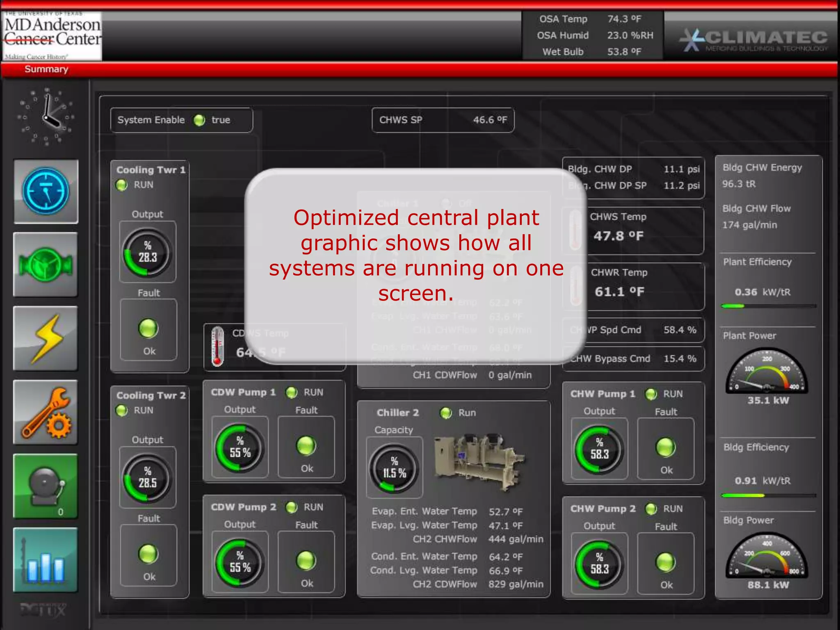This screenshot has width=840, height=630.
Task: Click the Spd Cmd 58.4 % value
Action: pos(680,330)
